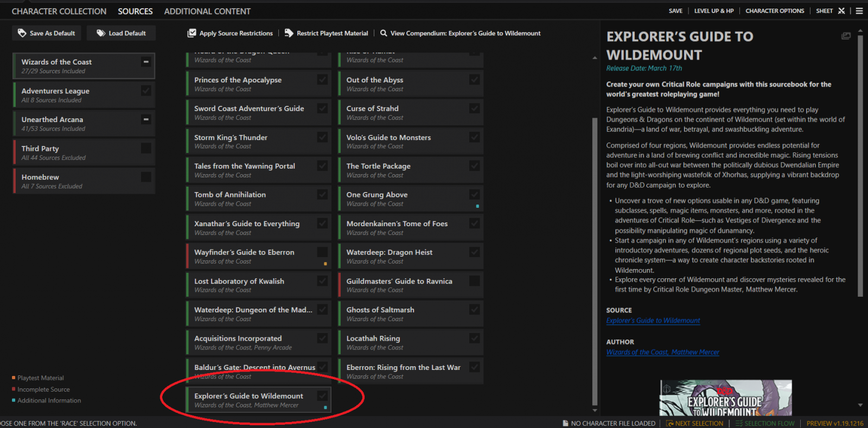The width and height of the screenshot is (868, 428).
Task: Click the Save As Default tag icon
Action: (22, 33)
